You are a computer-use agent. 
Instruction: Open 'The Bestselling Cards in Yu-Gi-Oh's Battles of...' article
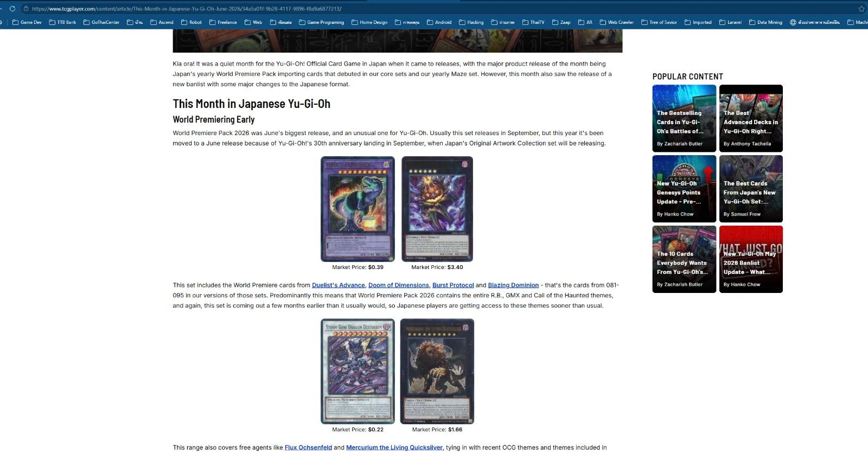click(684, 118)
